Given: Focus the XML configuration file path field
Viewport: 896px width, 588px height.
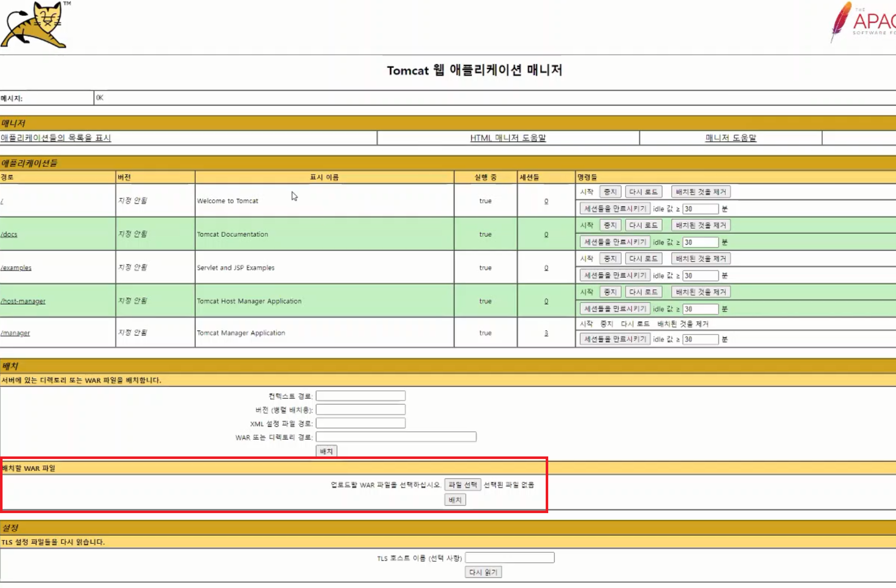Looking at the screenshot, I should tap(360, 423).
